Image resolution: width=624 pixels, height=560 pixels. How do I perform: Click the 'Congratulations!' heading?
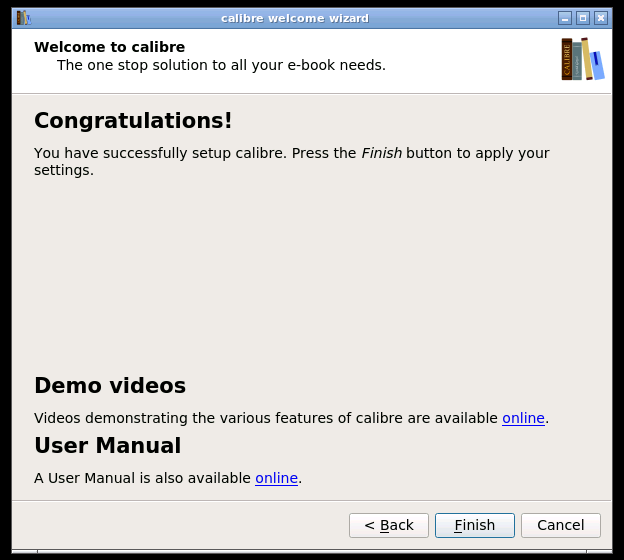click(x=133, y=121)
